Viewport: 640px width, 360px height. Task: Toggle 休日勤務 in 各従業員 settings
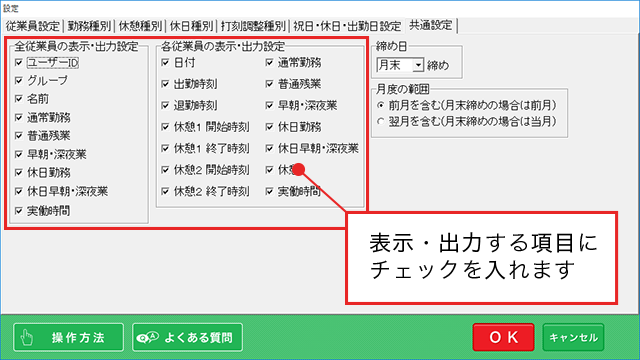pyautogui.click(x=269, y=127)
